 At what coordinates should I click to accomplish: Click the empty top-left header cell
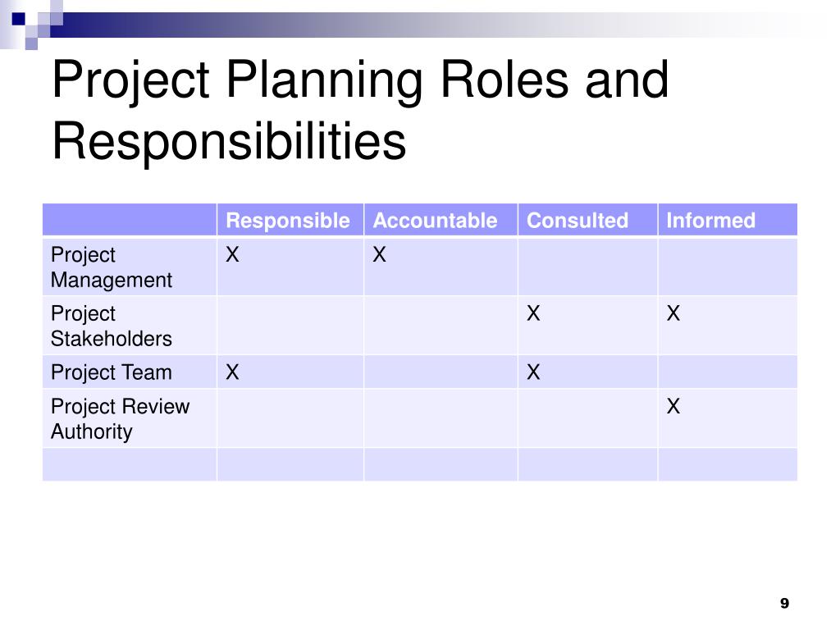click(x=130, y=220)
